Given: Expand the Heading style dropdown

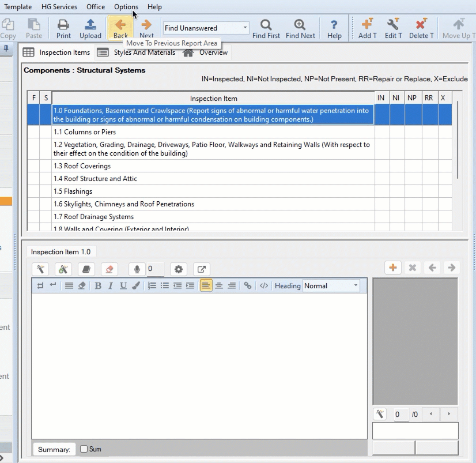Looking at the screenshot, I should (356, 285).
